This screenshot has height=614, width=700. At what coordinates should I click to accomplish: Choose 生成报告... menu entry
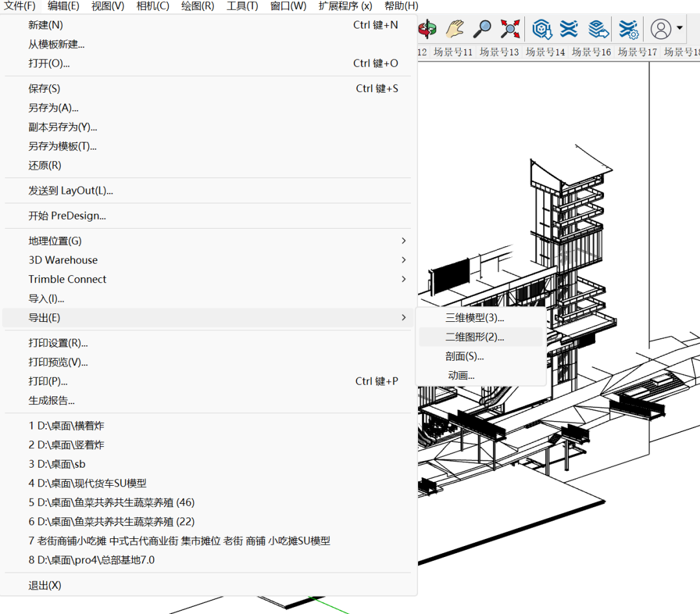207,401
